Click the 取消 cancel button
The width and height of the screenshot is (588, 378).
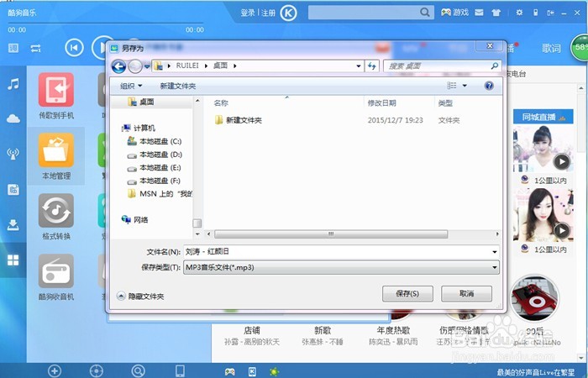[466, 294]
